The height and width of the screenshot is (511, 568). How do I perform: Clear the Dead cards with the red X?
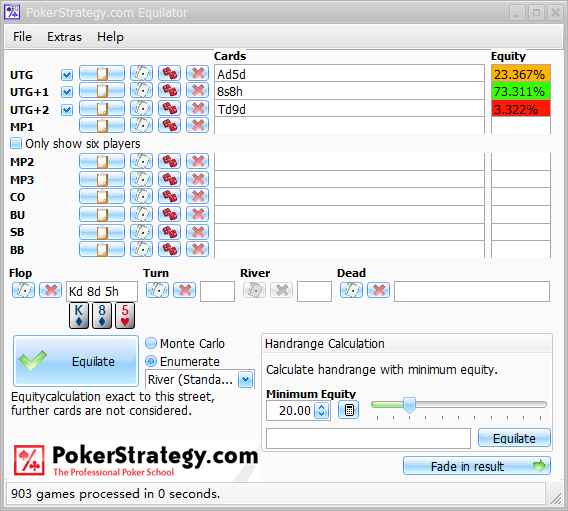(379, 290)
